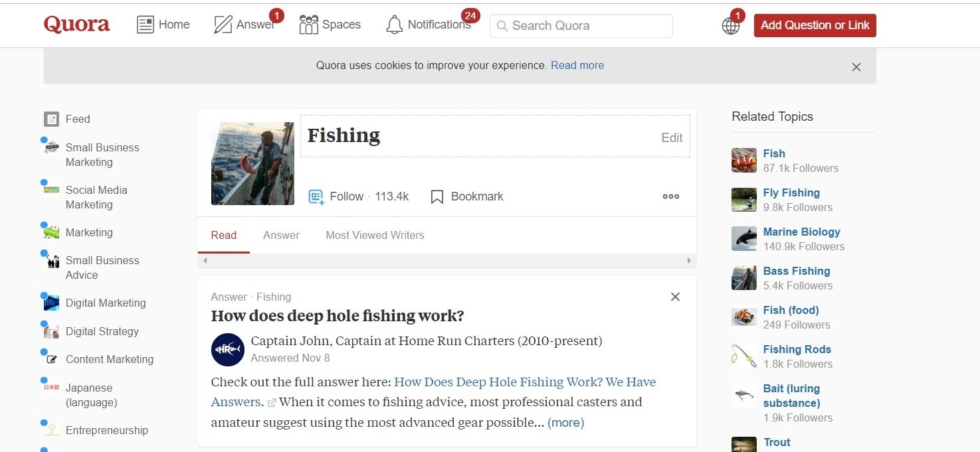Image resolution: width=980 pixels, height=452 pixels.
Task: Click the Feed sidebar icon
Action: pos(52,119)
